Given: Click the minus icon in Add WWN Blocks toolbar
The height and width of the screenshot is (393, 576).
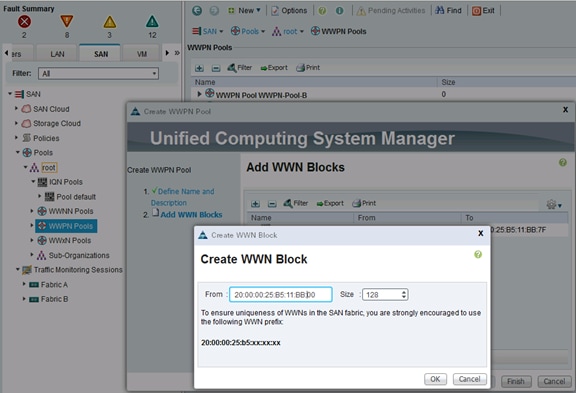Looking at the screenshot, I should pyautogui.click(x=272, y=203).
